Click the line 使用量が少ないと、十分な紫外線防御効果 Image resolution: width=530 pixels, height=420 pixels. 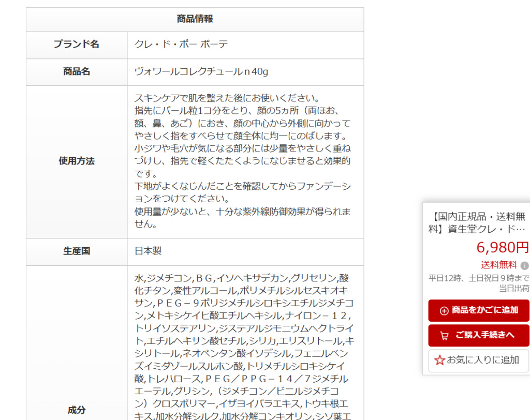point(243,212)
